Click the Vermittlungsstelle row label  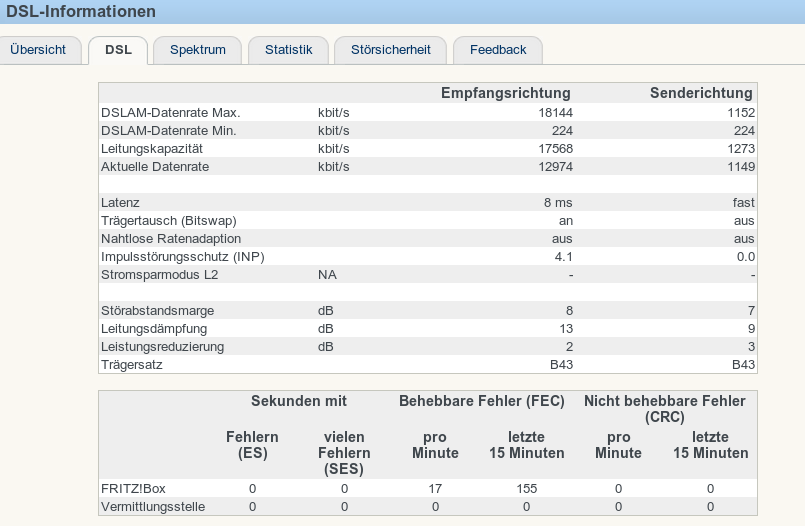coord(153,507)
